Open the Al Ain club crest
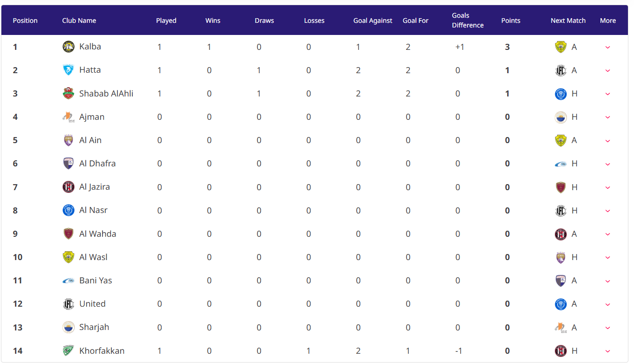This screenshot has width=634, height=364. click(69, 140)
